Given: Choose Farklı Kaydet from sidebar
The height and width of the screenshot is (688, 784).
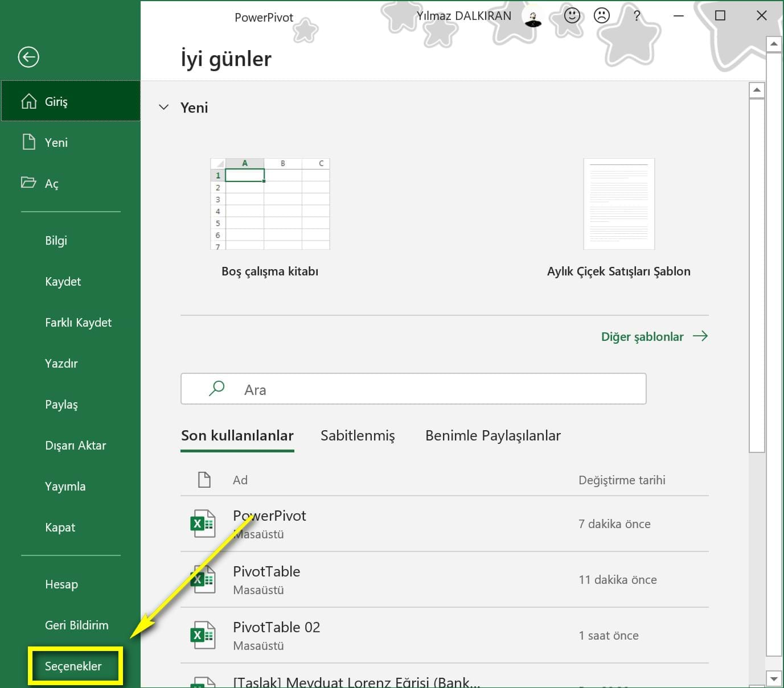Looking at the screenshot, I should (78, 323).
